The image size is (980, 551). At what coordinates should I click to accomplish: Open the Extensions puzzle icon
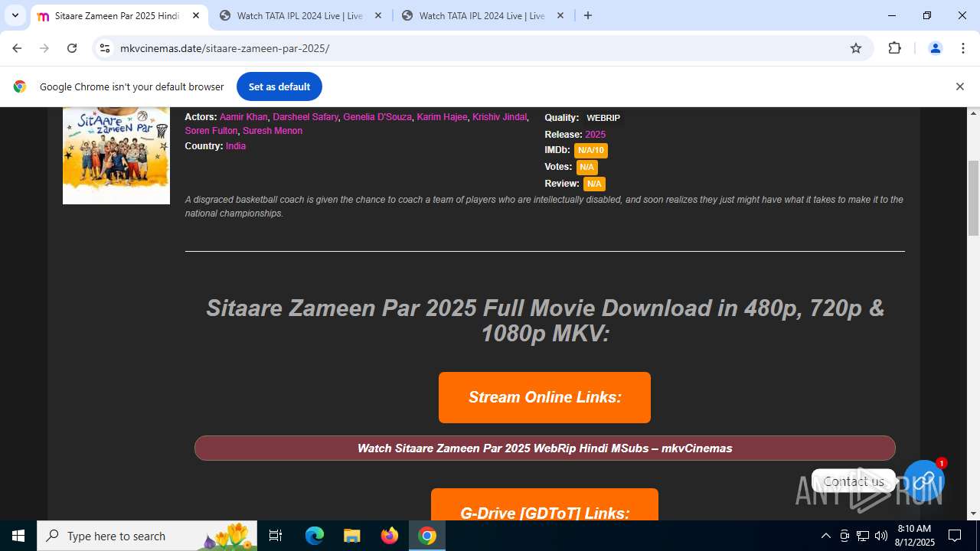(x=894, y=48)
